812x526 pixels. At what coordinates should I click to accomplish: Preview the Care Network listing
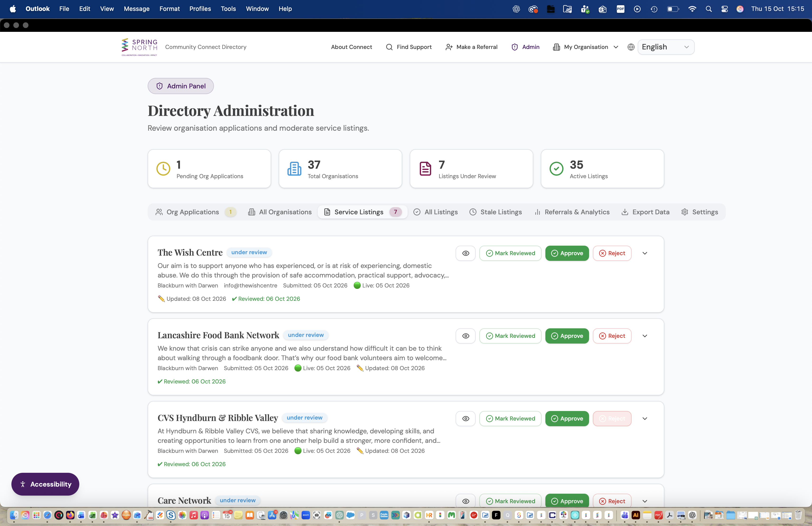click(465, 501)
